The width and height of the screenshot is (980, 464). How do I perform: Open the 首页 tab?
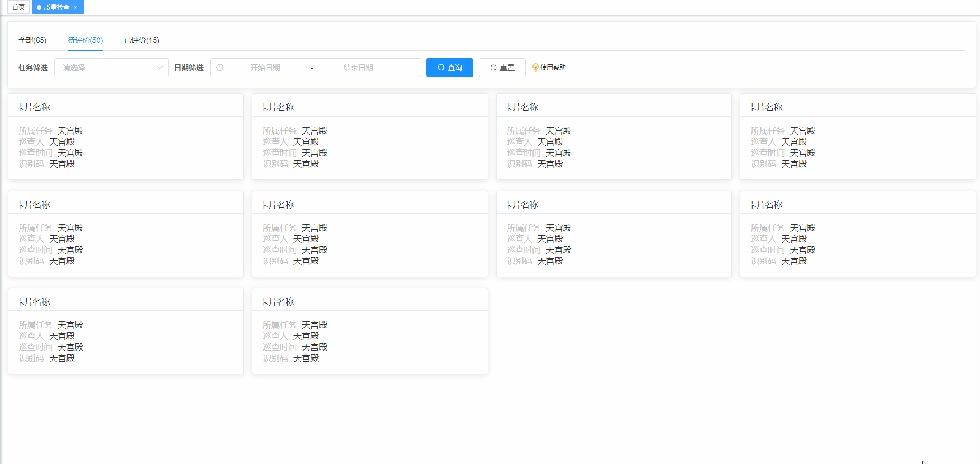tap(18, 7)
